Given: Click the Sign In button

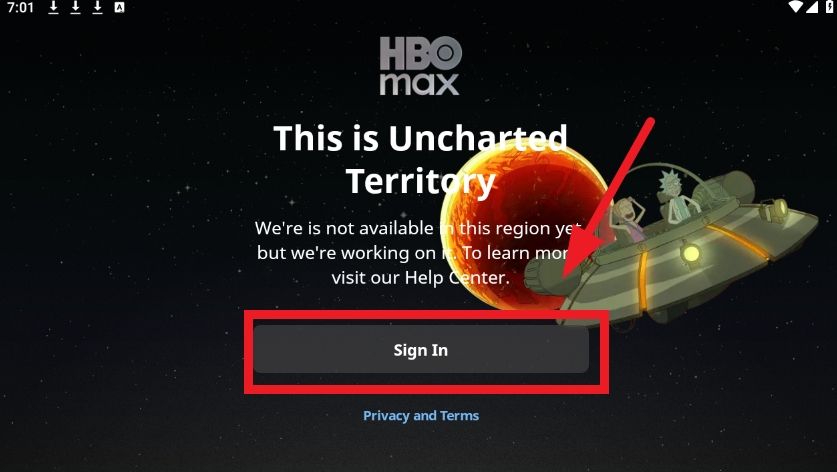Looking at the screenshot, I should click(x=421, y=350).
